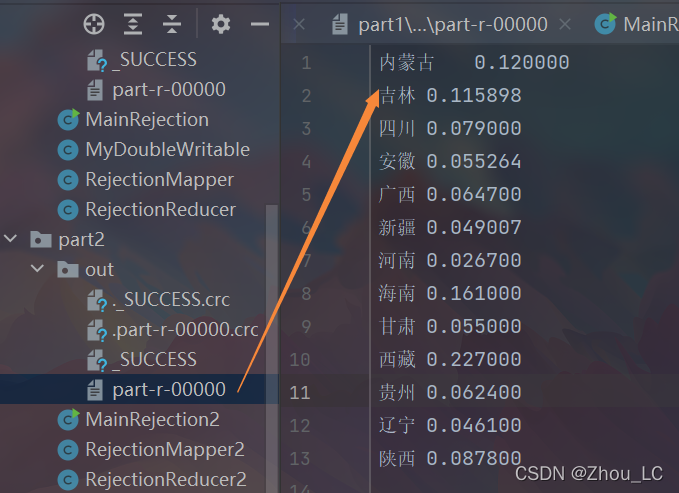Click the RejectionMapper2 class icon

tap(68, 450)
